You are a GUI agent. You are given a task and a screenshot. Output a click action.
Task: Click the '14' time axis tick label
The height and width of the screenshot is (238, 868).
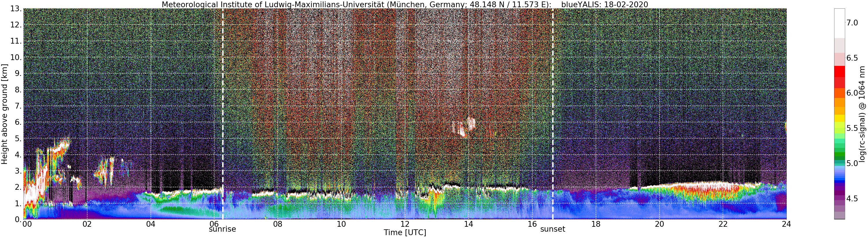click(x=468, y=224)
